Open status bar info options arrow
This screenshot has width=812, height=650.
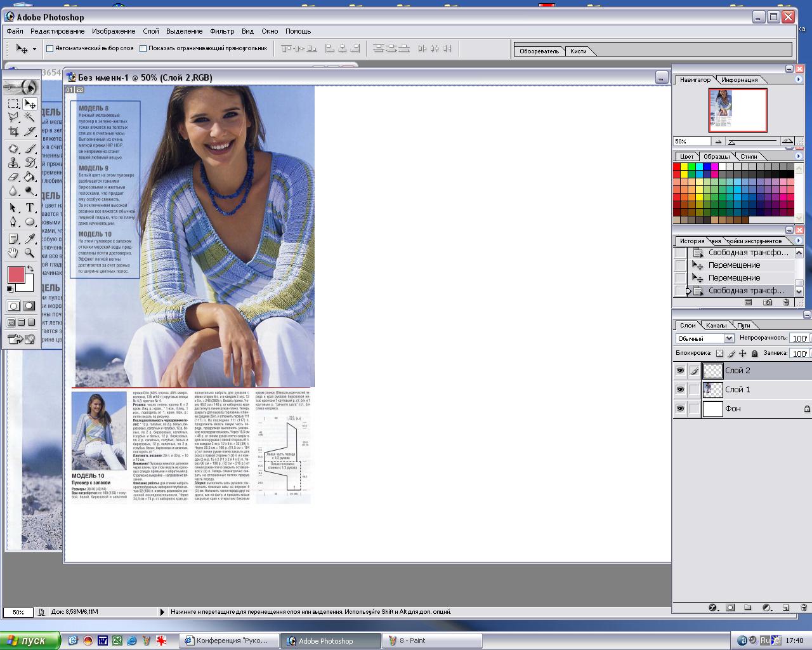pyautogui.click(x=162, y=612)
